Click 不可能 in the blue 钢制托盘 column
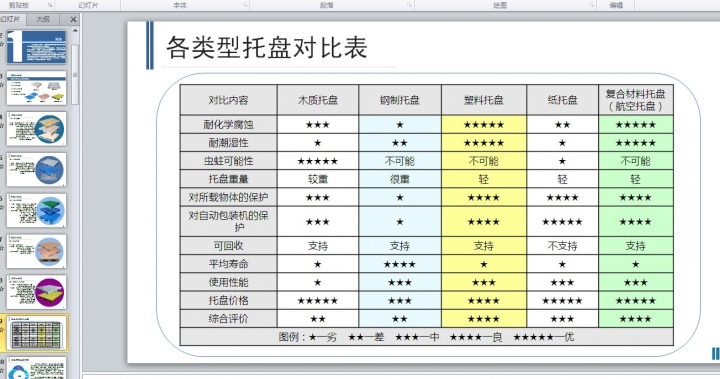The image size is (720, 379). point(399,161)
